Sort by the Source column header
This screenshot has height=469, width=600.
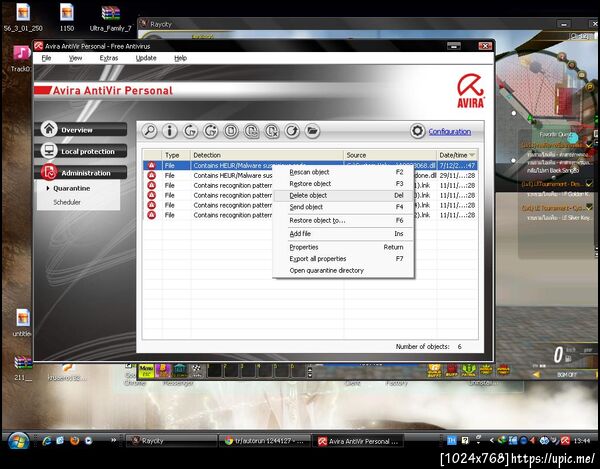[390, 155]
